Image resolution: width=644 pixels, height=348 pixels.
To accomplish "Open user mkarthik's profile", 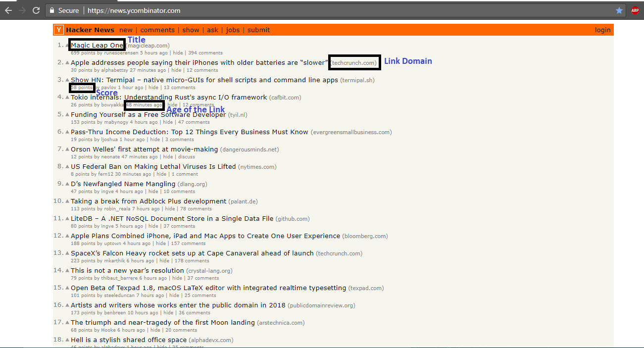I will tap(114, 261).
